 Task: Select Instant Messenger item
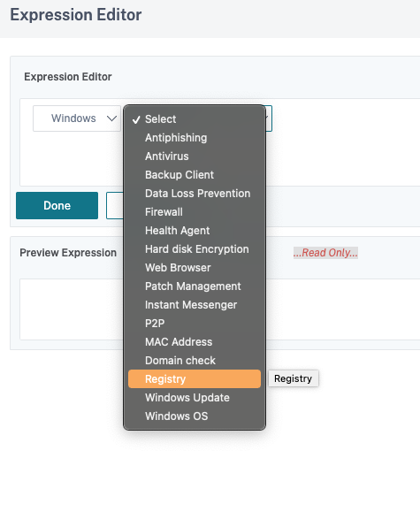pyautogui.click(x=195, y=304)
